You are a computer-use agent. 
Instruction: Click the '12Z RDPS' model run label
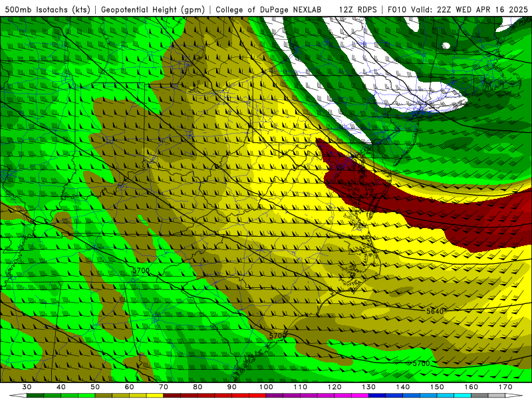coord(358,9)
